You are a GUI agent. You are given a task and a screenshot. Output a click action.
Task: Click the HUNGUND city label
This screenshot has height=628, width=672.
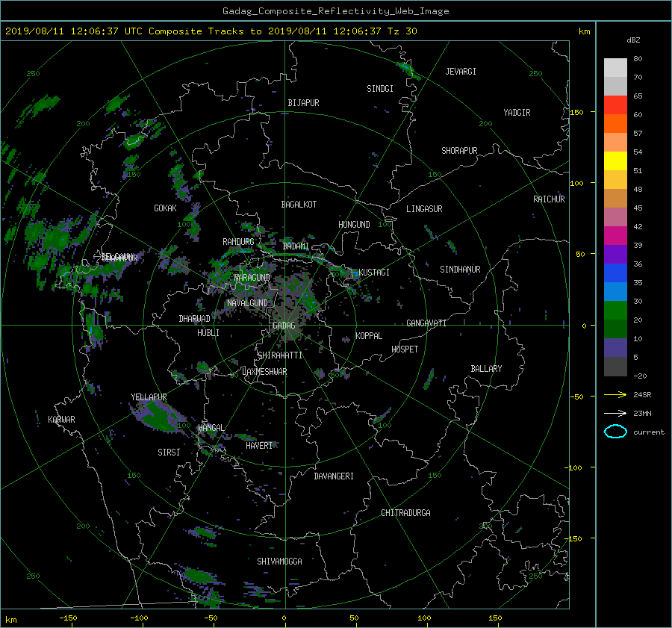pyautogui.click(x=354, y=225)
